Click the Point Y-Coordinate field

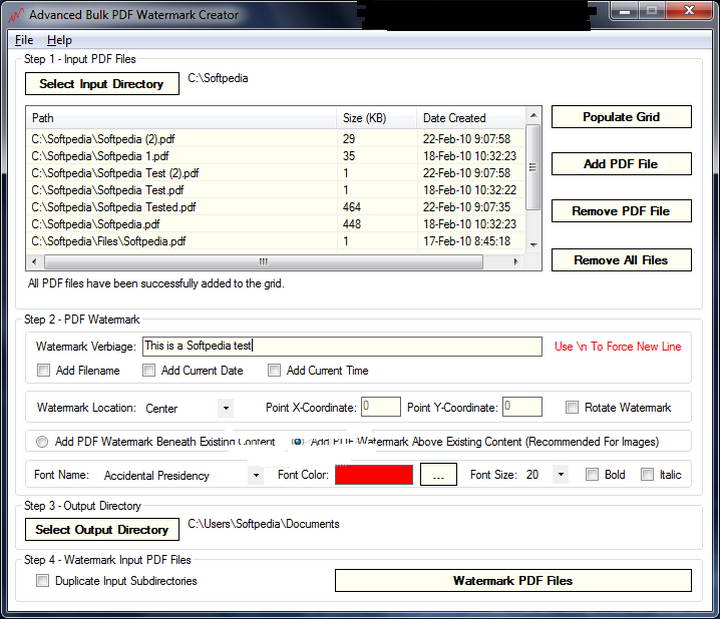pos(522,407)
